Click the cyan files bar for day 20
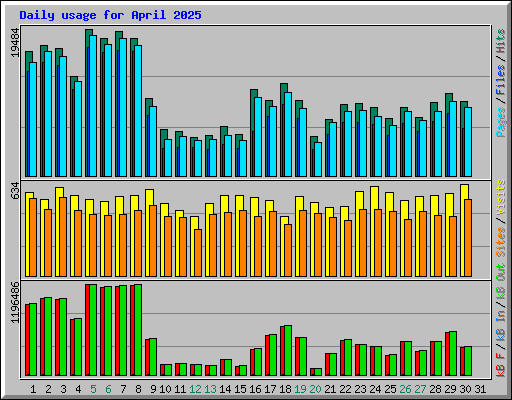The width and height of the screenshot is (512, 400). [318, 159]
